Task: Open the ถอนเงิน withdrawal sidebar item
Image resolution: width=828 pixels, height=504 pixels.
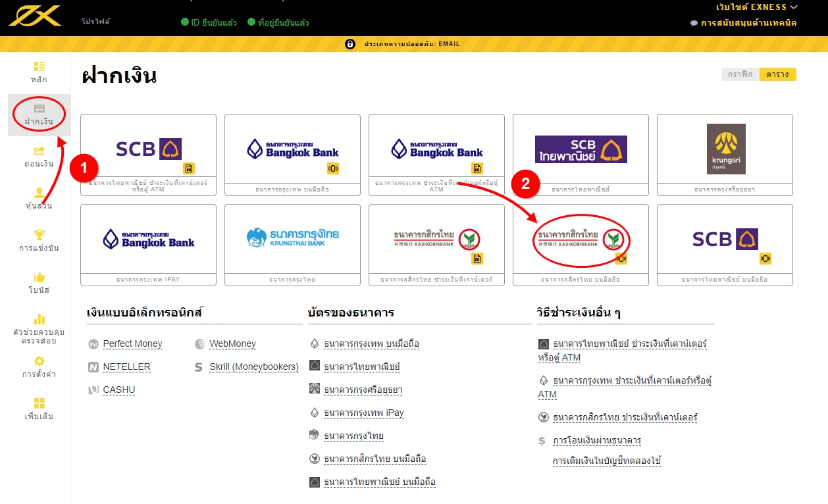Action: click(x=39, y=157)
